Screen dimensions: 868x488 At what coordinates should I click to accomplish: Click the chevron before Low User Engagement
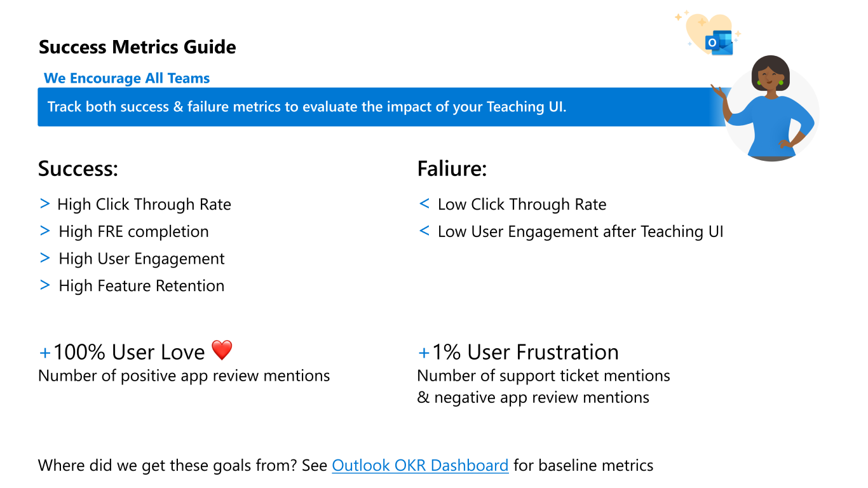(x=424, y=231)
